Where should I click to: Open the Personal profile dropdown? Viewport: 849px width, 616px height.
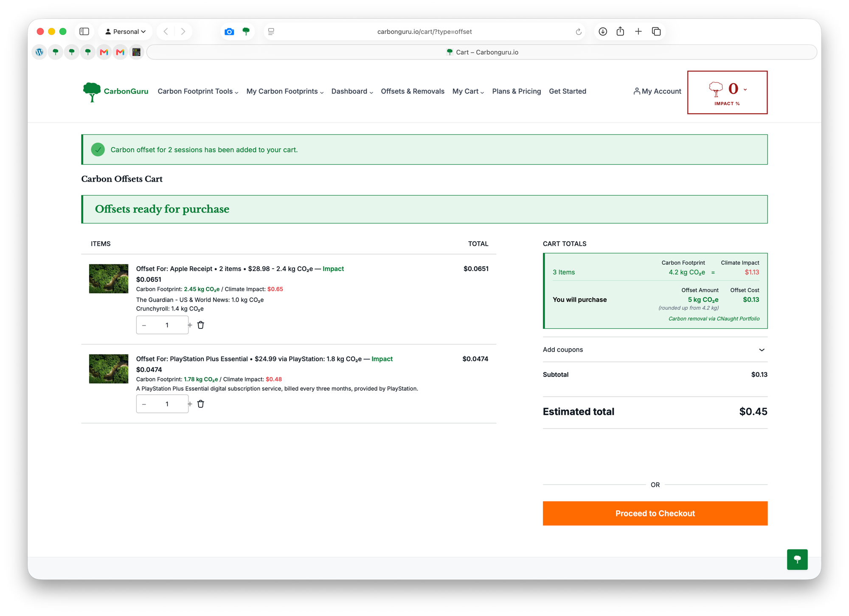click(125, 31)
